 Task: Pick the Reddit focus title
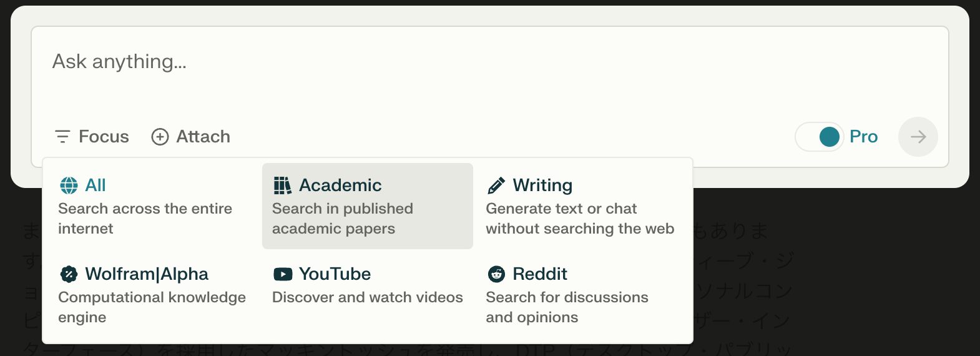pos(540,274)
